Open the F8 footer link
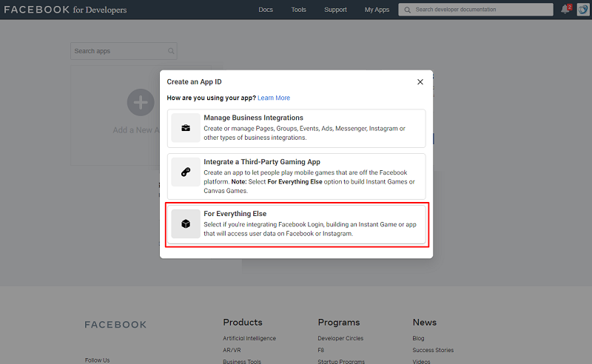The height and width of the screenshot is (364, 592). point(321,350)
